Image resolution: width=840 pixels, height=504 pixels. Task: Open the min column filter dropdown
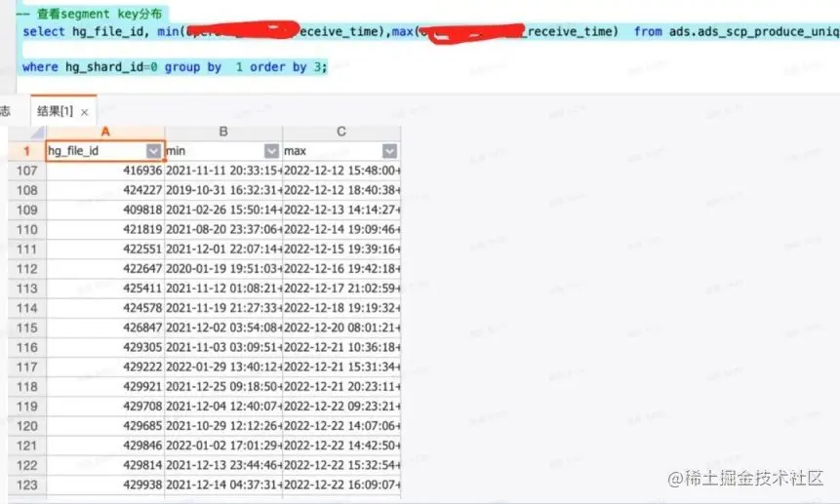click(x=271, y=151)
